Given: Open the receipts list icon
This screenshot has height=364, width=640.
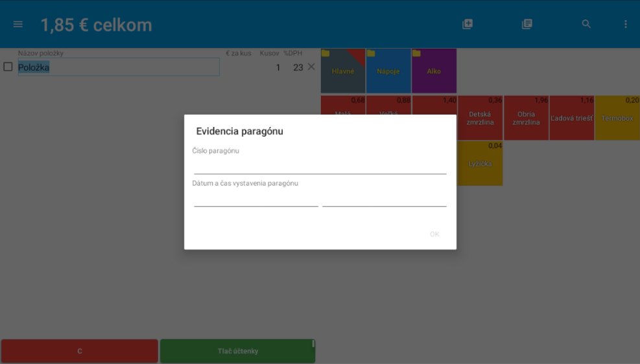Looking at the screenshot, I should (x=527, y=24).
